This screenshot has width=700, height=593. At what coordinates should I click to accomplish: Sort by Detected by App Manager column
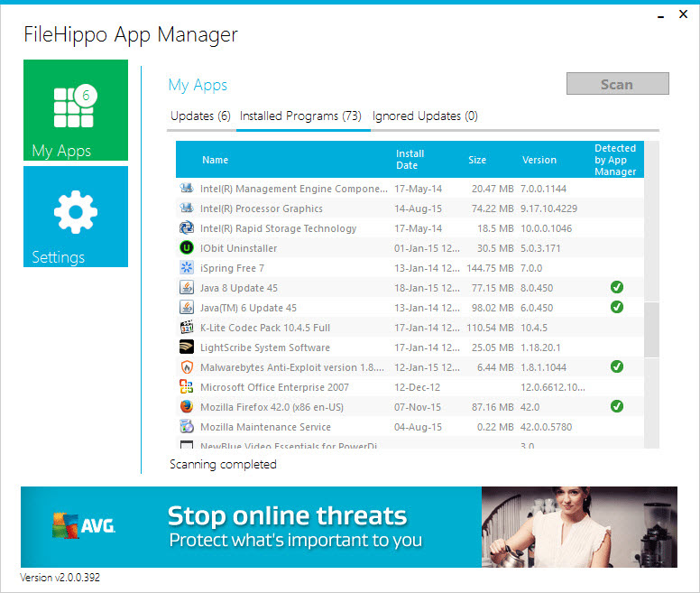point(615,160)
